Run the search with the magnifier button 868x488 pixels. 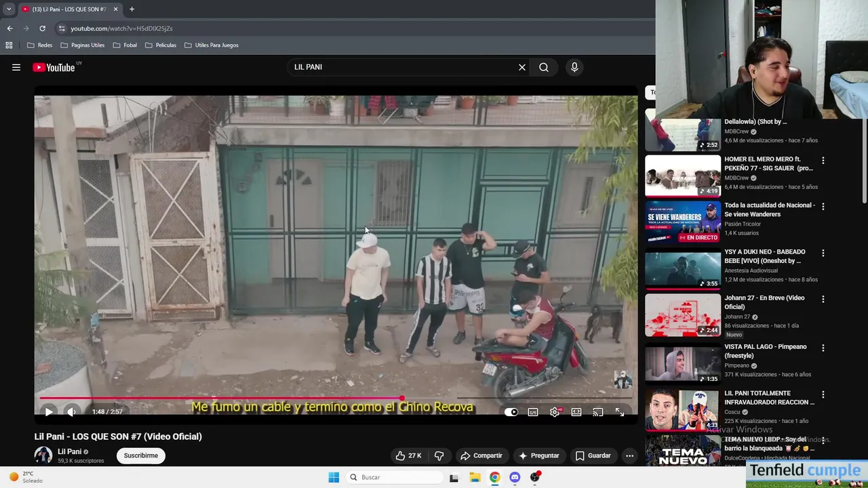[544, 67]
